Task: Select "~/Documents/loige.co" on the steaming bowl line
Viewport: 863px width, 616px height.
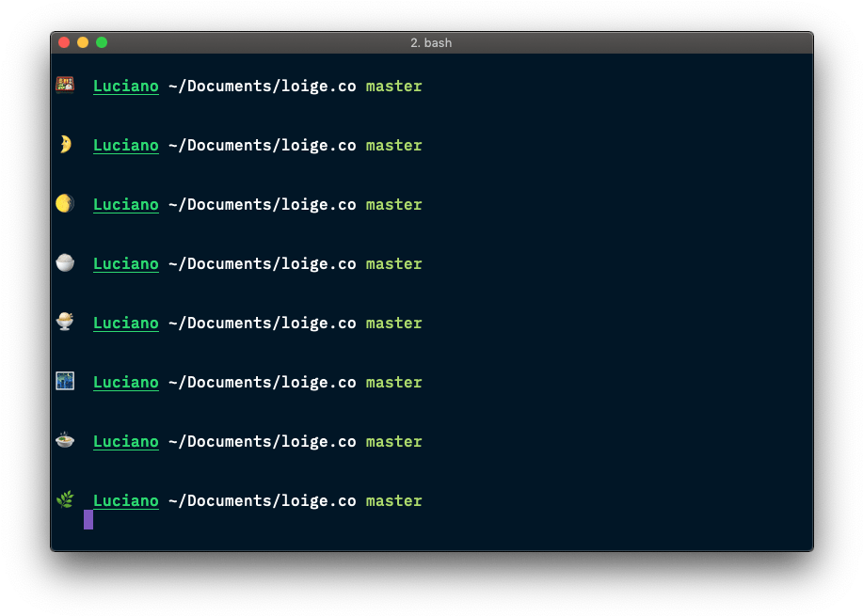Action: tap(263, 442)
